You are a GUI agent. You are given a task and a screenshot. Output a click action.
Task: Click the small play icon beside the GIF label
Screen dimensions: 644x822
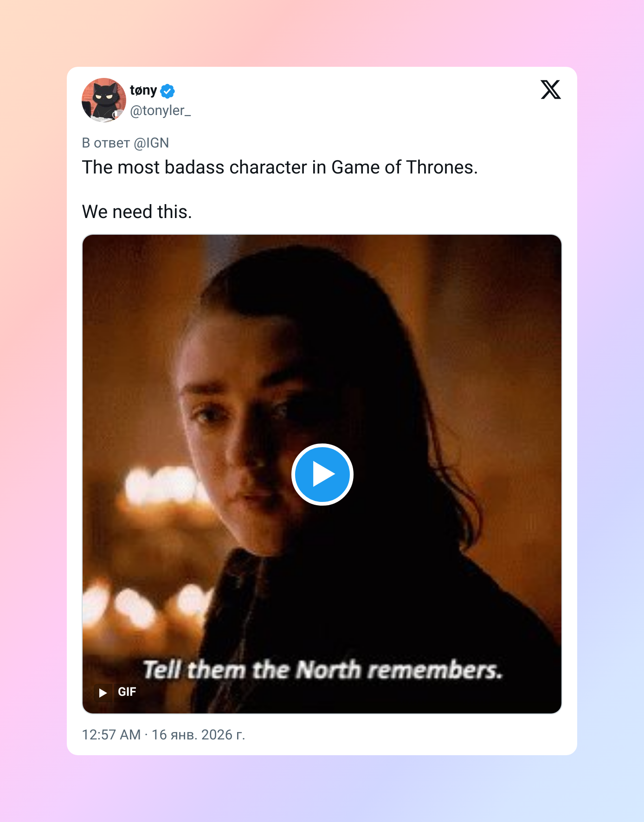103,693
